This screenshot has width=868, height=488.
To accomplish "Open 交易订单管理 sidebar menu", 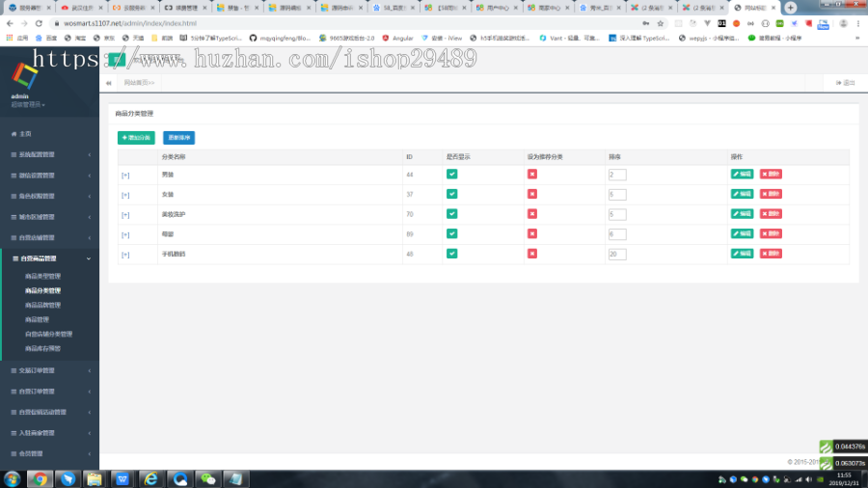I will [x=50, y=370].
